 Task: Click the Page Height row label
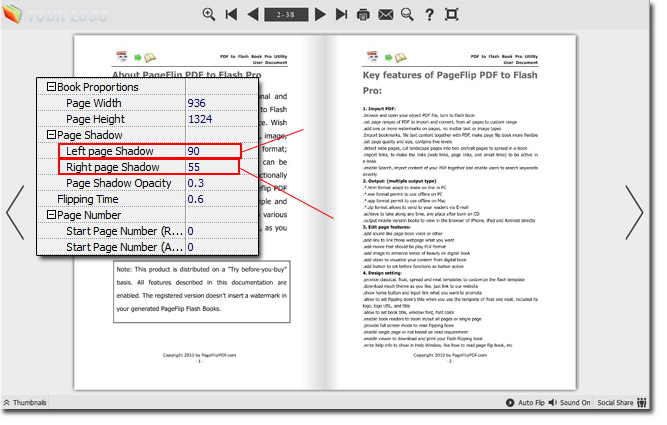click(95, 119)
